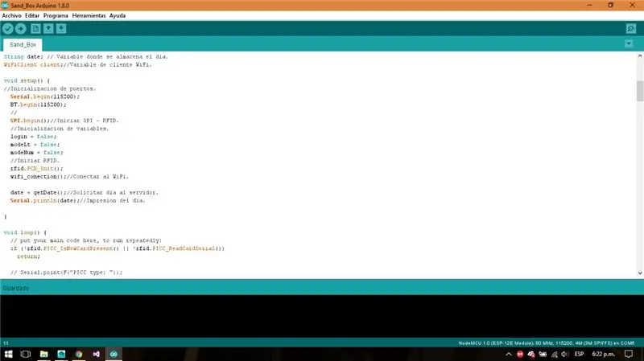Open the Serial Monitor magnifier icon

point(631,29)
